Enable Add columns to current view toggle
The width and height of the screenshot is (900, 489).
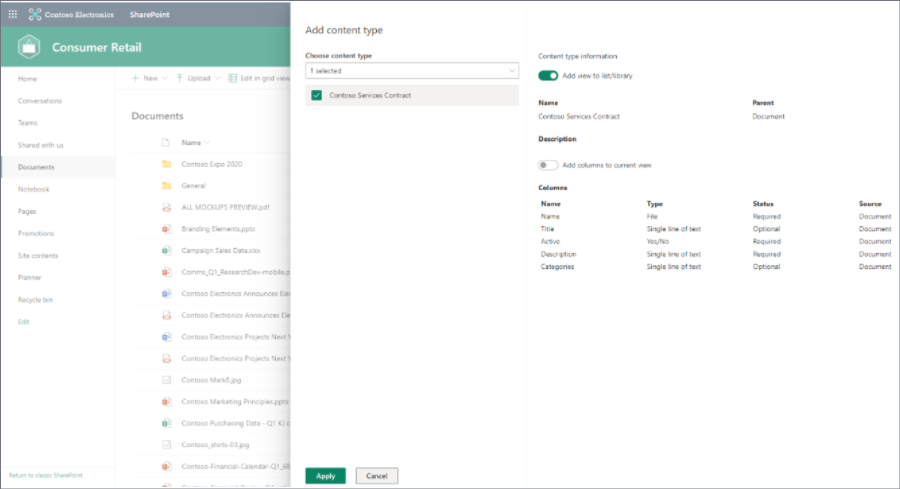pos(548,165)
